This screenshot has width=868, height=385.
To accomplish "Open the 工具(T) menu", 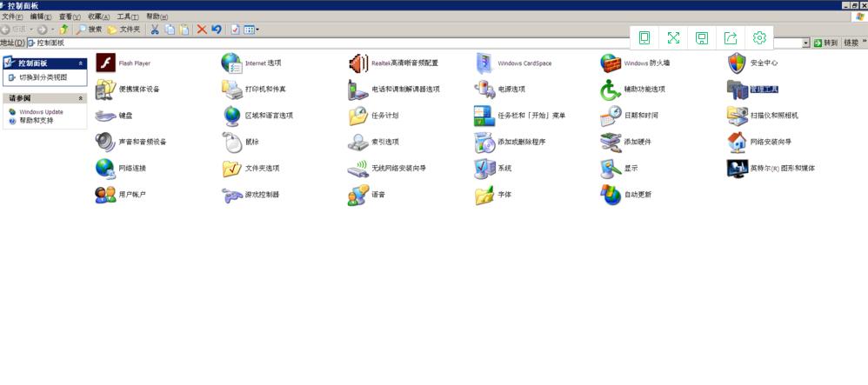I will [128, 17].
